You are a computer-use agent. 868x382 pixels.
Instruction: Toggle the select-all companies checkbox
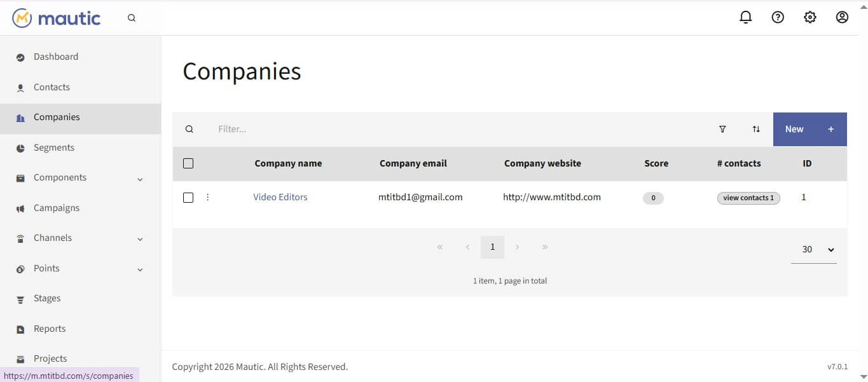188,163
